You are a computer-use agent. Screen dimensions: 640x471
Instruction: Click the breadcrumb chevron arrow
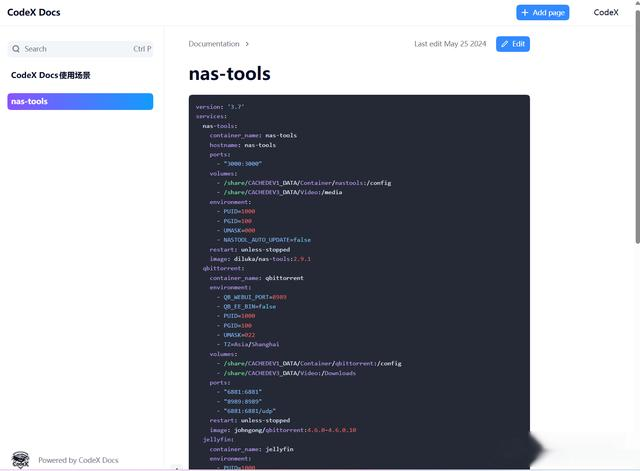247,44
